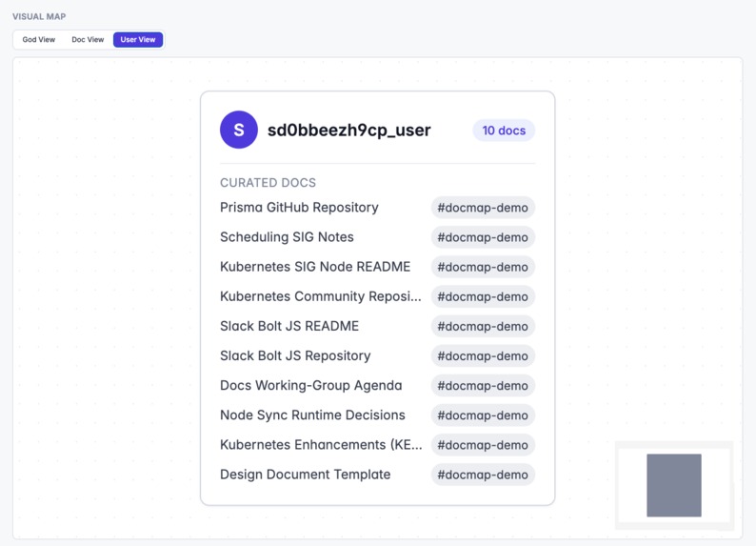The width and height of the screenshot is (756, 546).
Task: Switch to the Doc View tab
Action: pyautogui.click(x=88, y=40)
